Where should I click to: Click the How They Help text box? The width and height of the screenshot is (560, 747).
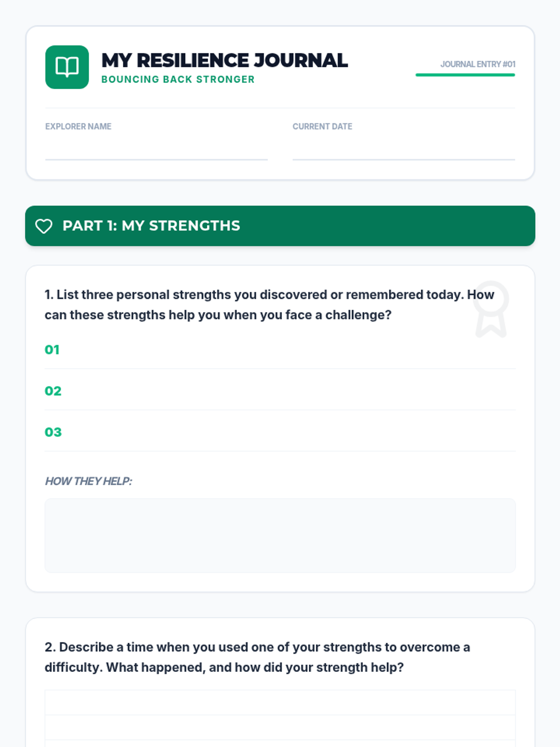280,535
